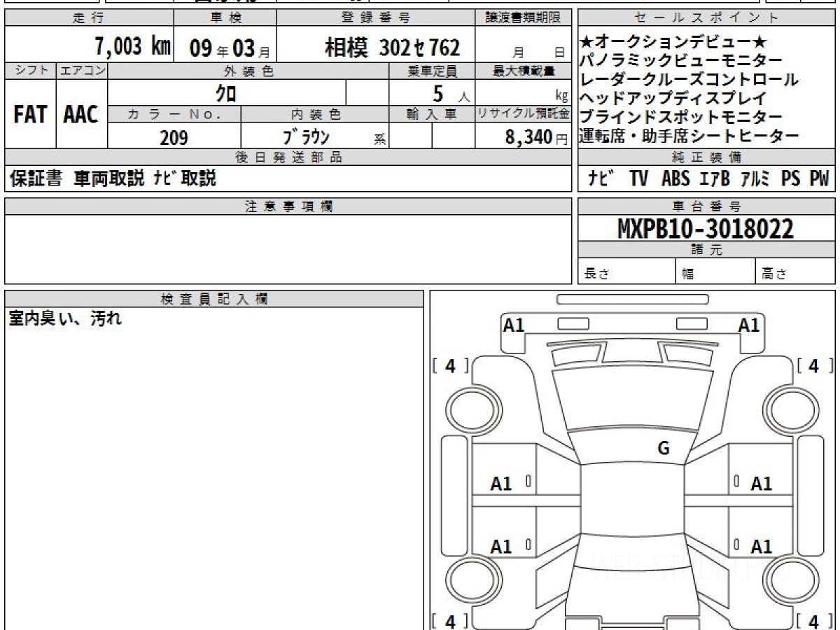Select the ブラインドスポットモニター line
Viewport: 840px width, 630px height.
(682, 118)
